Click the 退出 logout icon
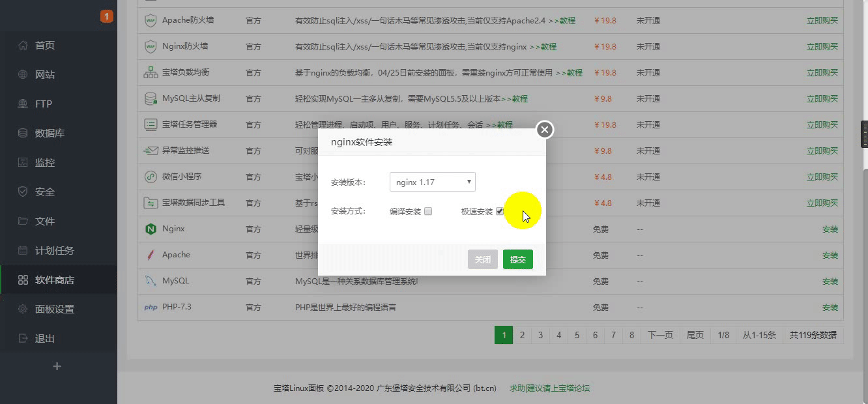868x404 pixels. coord(23,339)
